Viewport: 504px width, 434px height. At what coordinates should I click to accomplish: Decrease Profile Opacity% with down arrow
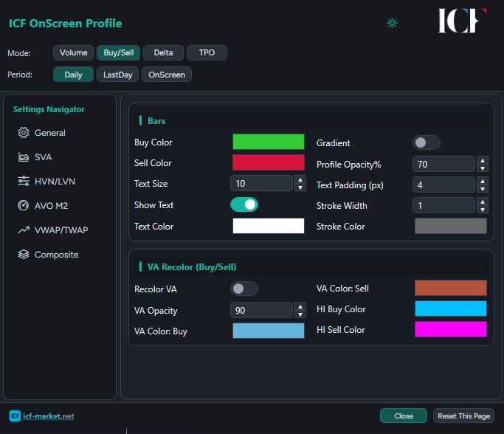pyautogui.click(x=483, y=168)
